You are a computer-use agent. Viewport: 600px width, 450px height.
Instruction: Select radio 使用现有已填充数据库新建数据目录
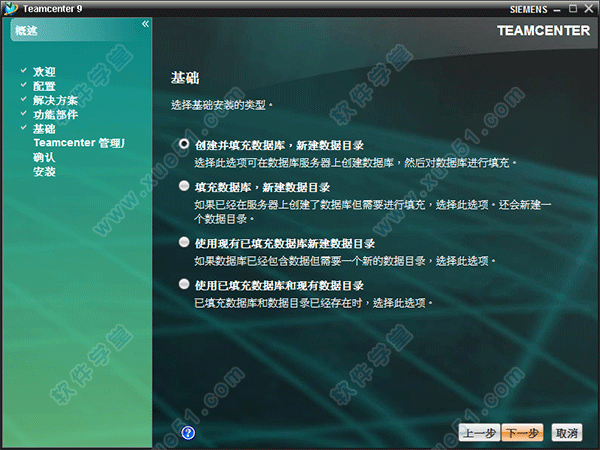[x=184, y=242]
